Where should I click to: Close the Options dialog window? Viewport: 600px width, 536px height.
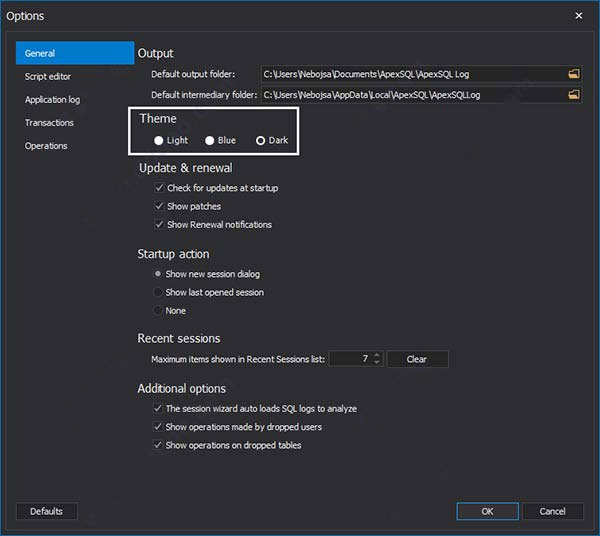pos(579,16)
